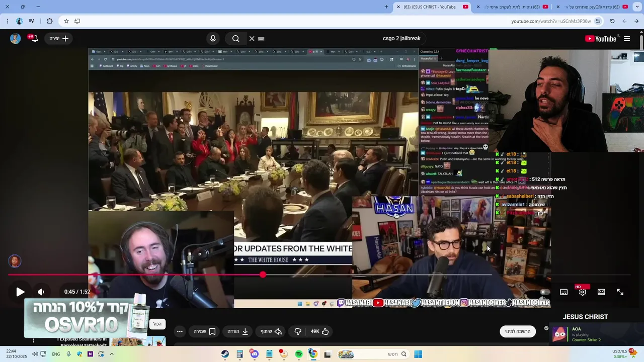644x362 pixels.
Task: Open the AOA channel name link
Action: pyautogui.click(x=576, y=329)
